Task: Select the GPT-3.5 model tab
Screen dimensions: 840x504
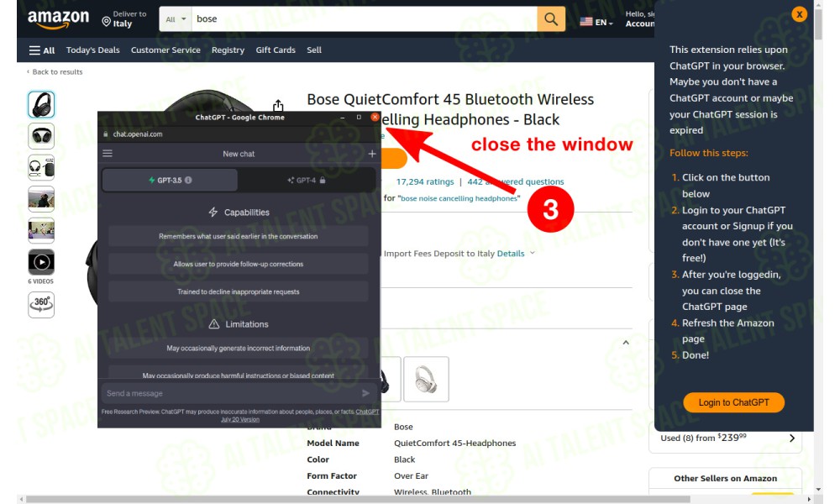Action: [170, 180]
